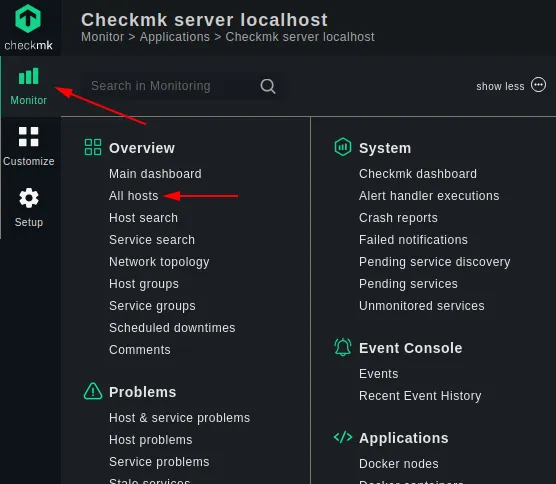Open Host search
Image resolution: width=556 pixels, height=484 pixels.
[x=143, y=218]
